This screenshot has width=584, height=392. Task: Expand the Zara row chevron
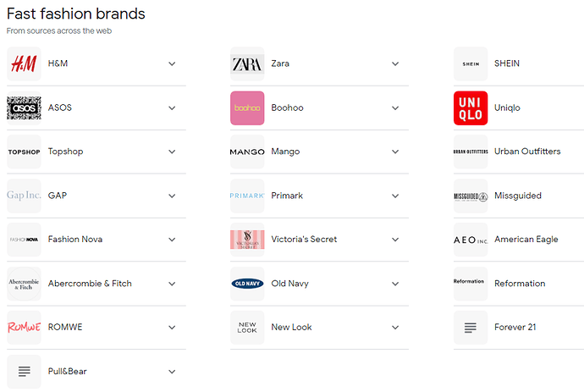click(x=395, y=63)
